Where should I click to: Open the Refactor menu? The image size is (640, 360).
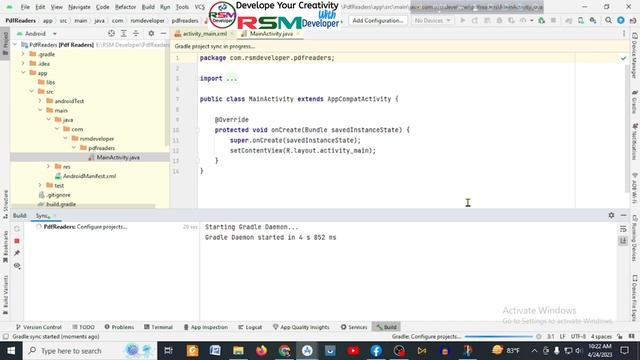[x=125, y=7]
